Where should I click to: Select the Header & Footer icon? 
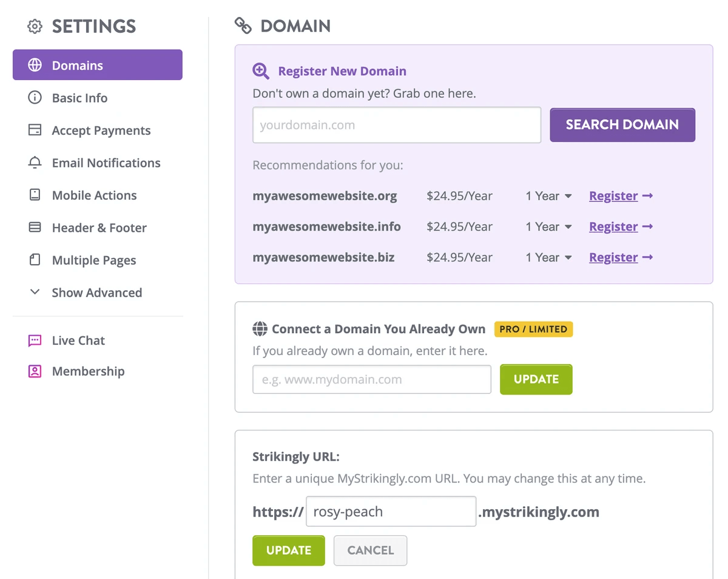(35, 228)
